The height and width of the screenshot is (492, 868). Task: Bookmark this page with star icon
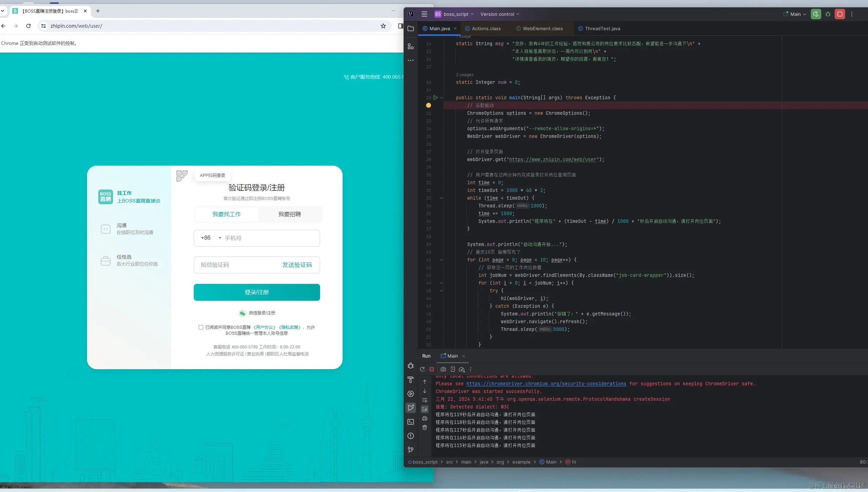pos(383,26)
